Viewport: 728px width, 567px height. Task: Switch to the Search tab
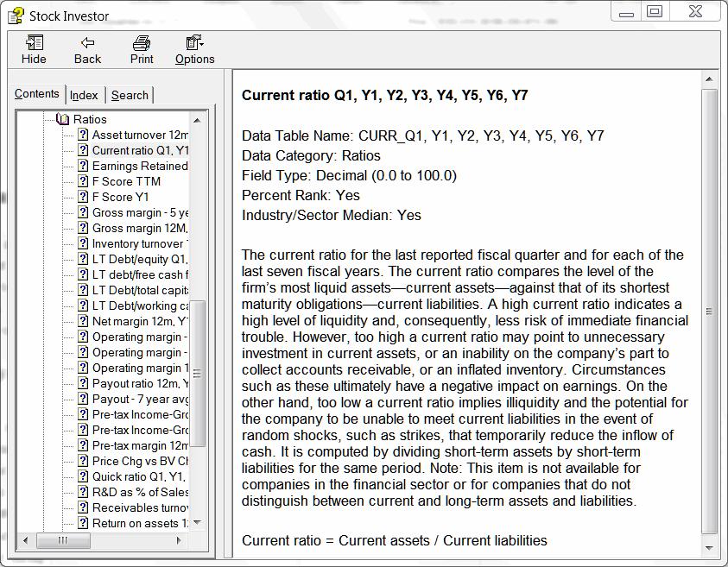(x=130, y=95)
